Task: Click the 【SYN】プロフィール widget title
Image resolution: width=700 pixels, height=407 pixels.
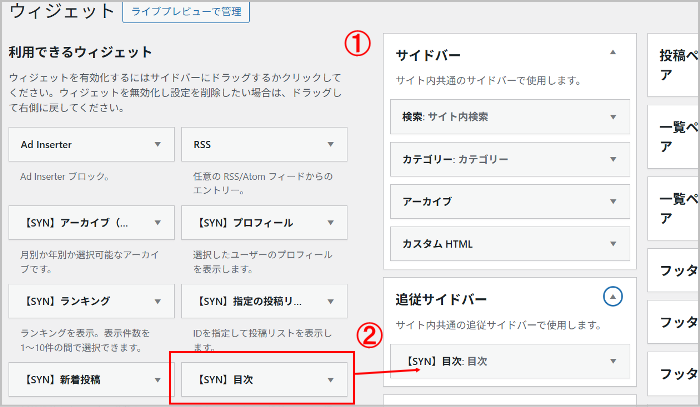Action: point(245,223)
